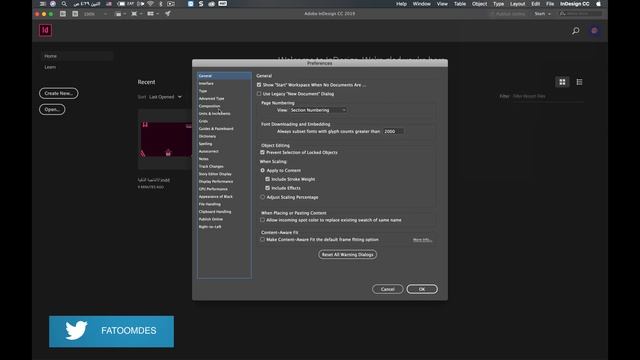Open the Sort Last Opened dropdown
The height and width of the screenshot is (360, 640).
coord(165,97)
